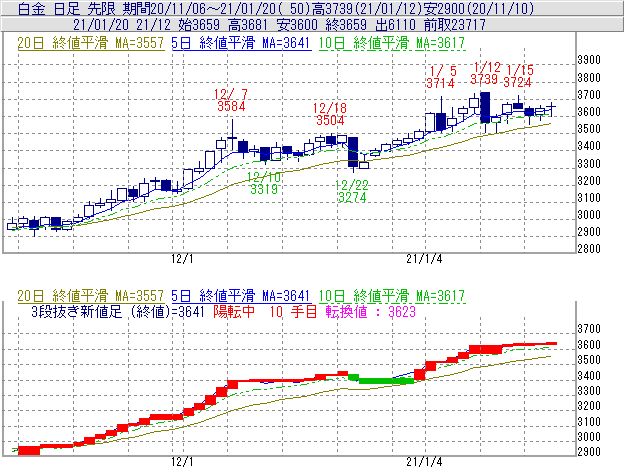This screenshot has height=473, width=624.
Task: Click the '21/1/4' date label under top chart
Action: (424, 259)
